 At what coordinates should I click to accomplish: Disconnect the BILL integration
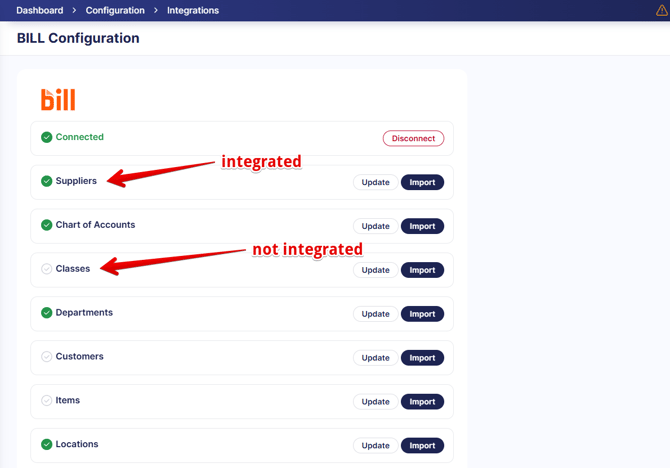pyautogui.click(x=413, y=138)
